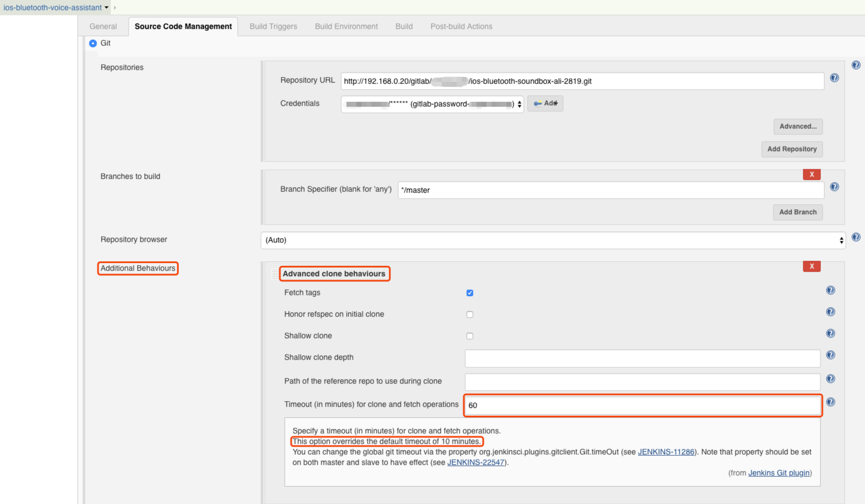Image resolution: width=865 pixels, height=504 pixels.
Task: Click the Add Branch button
Action: [x=798, y=212]
